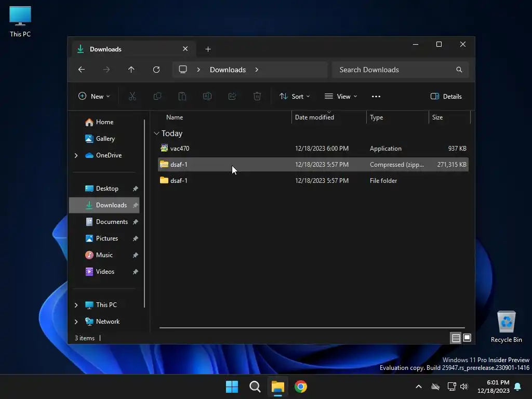The height and width of the screenshot is (399, 532).
Task: Go back using the back arrow
Action: point(82,70)
